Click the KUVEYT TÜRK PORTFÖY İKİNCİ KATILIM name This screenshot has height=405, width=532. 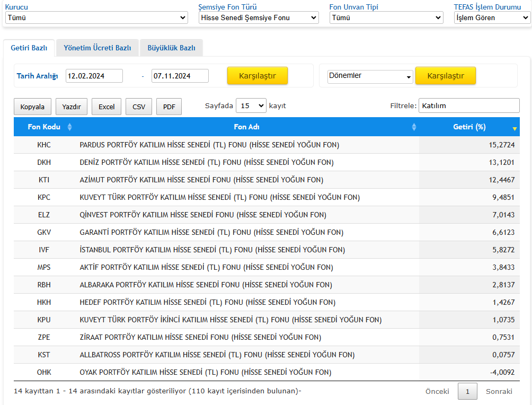(230, 320)
